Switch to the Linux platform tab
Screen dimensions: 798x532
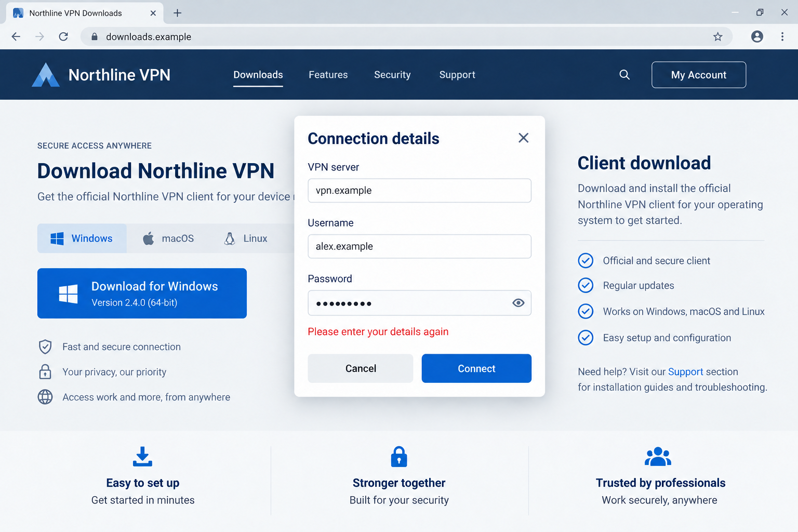pos(246,238)
